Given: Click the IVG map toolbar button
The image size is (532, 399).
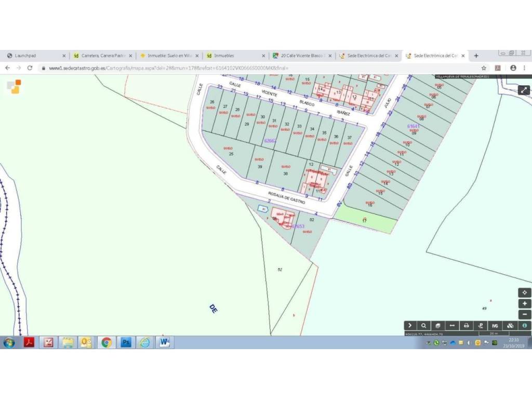Looking at the screenshot, I should pyautogui.click(x=495, y=326).
